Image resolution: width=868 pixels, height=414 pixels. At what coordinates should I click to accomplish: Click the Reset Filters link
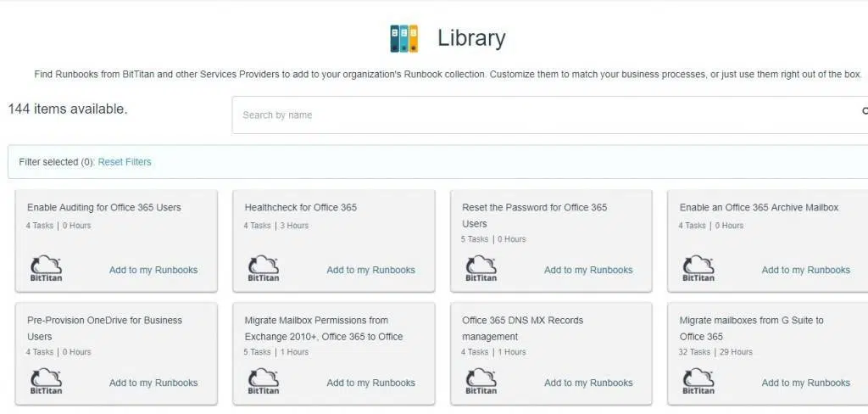[125, 162]
